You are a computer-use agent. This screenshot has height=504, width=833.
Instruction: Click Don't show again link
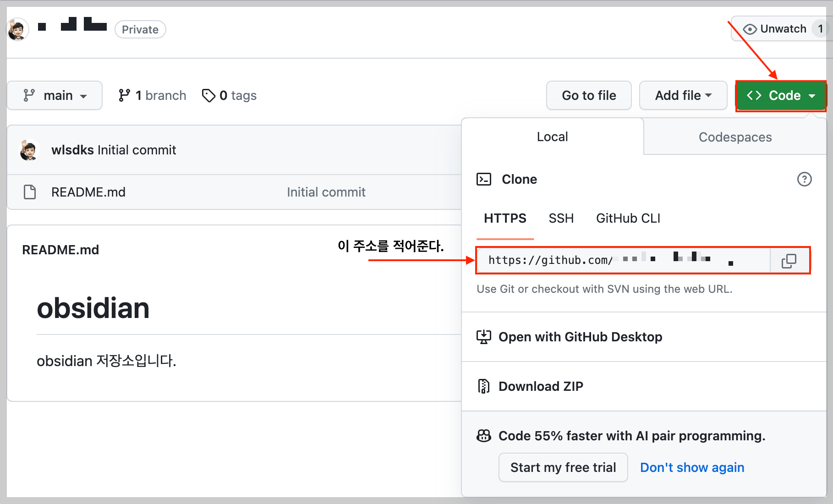pos(692,467)
